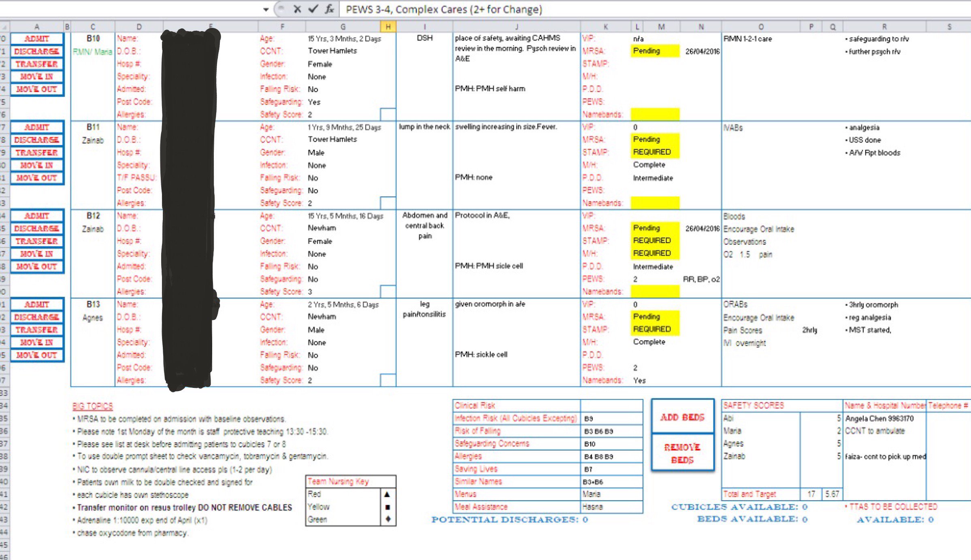The width and height of the screenshot is (971, 560).
Task: Select the 'PMH: sickle cell' text for B13
Action: (481, 355)
